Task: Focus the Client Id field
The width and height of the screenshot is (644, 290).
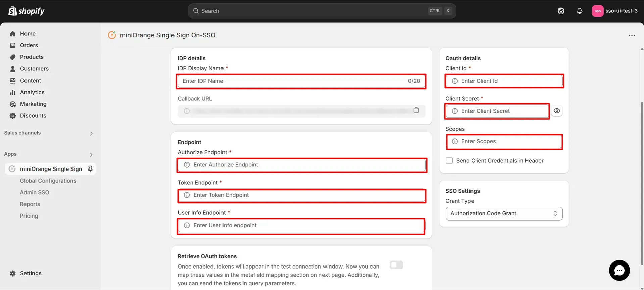Action: (x=504, y=81)
